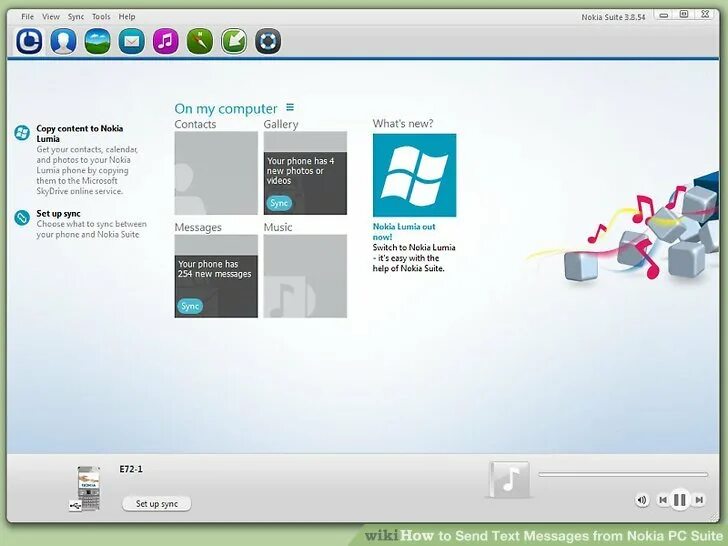
Task: Open the Nokia Suite home view icon
Action: (x=29, y=41)
